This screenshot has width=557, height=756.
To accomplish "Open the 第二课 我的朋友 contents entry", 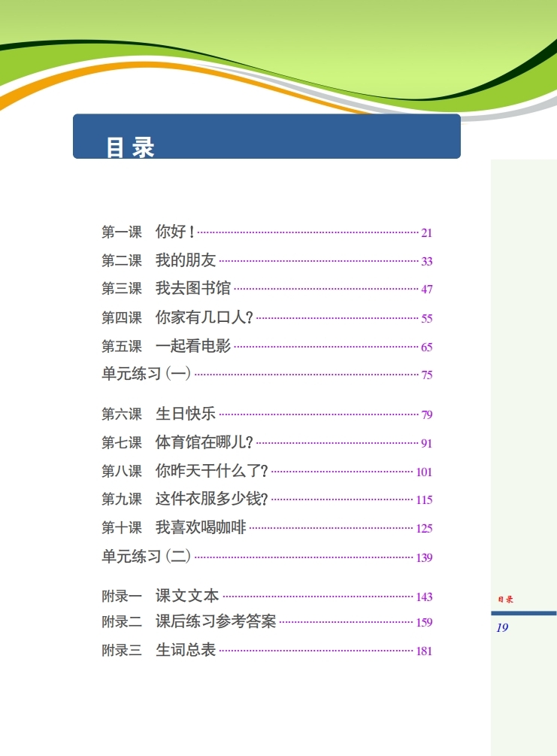I will click(266, 260).
